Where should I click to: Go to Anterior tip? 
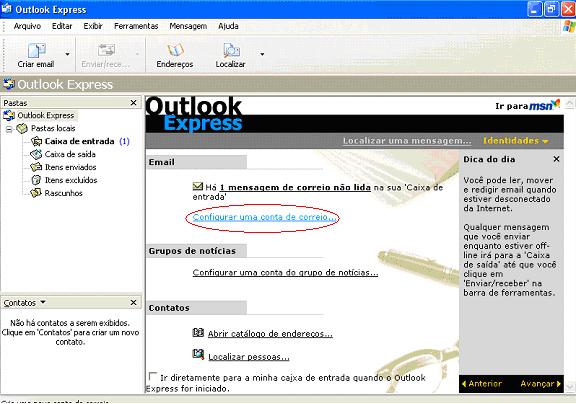[x=481, y=383]
